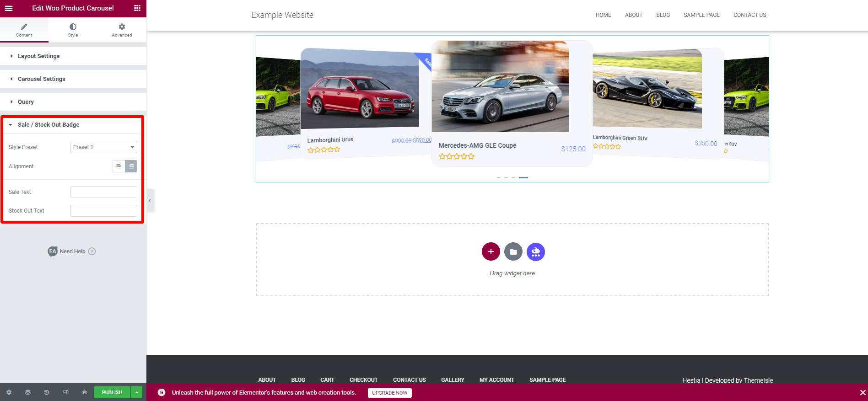Click the footer Checkout link
This screenshot has width=868, height=401.
point(364,380)
